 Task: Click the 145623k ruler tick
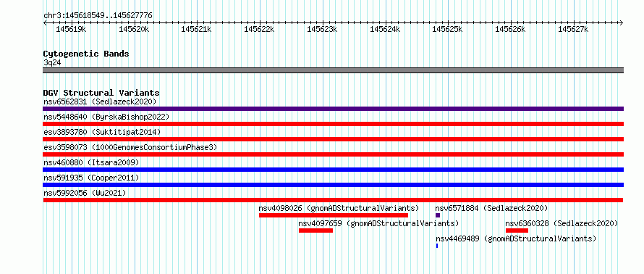(x=322, y=29)
